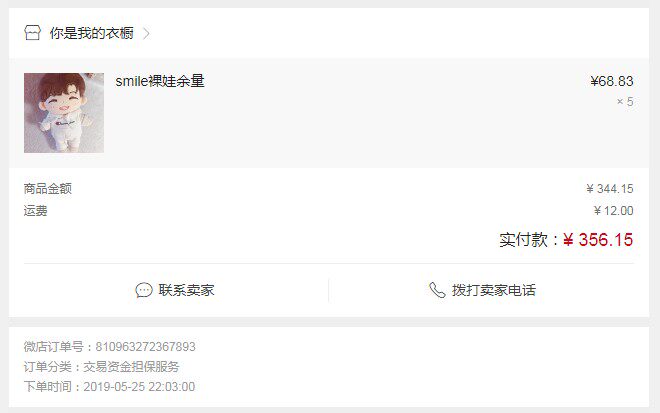The width and height of the screenshot is (660, 413).
Task: Click the ¥68.83 unit price
Action: pos(612,81)
